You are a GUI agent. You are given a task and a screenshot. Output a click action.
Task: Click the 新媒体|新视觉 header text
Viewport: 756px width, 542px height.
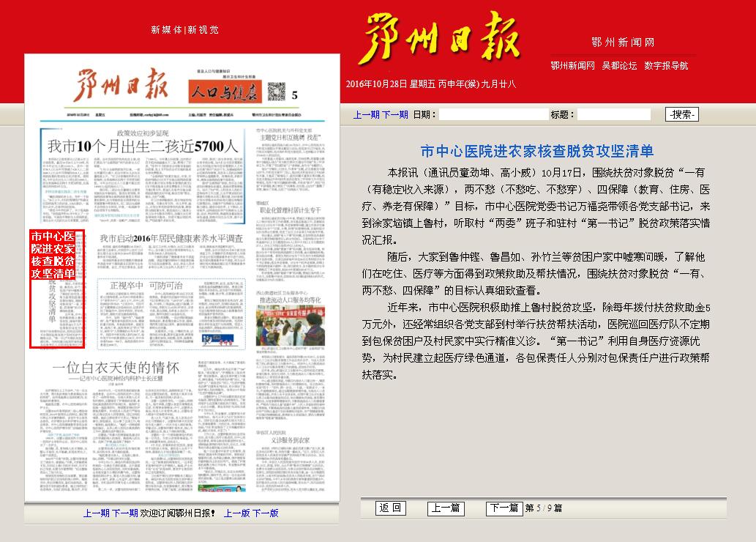184,30
